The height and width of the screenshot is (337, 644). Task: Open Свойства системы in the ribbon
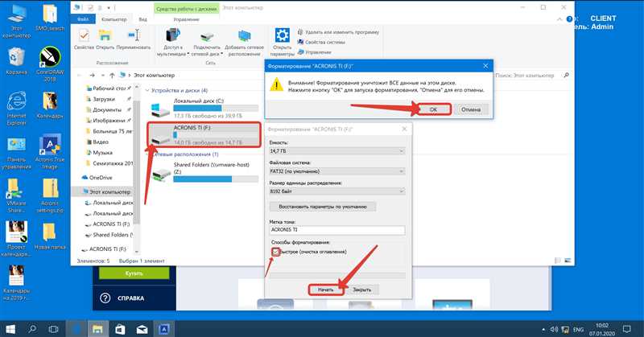coord(321,42)
